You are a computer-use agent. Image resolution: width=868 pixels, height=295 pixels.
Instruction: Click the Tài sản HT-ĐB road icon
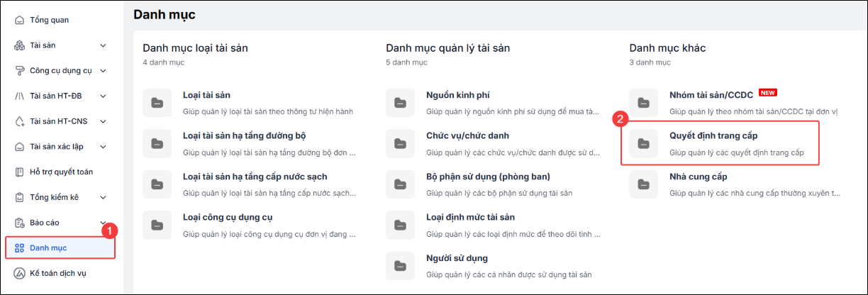coord(19,96)
